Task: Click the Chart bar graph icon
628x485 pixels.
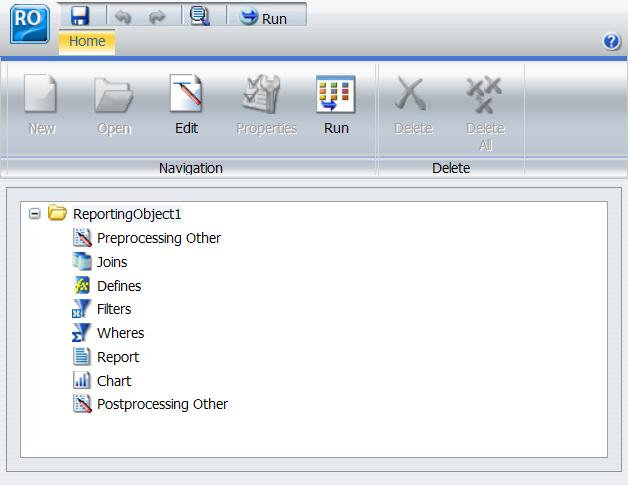Action: pos(82,380)
